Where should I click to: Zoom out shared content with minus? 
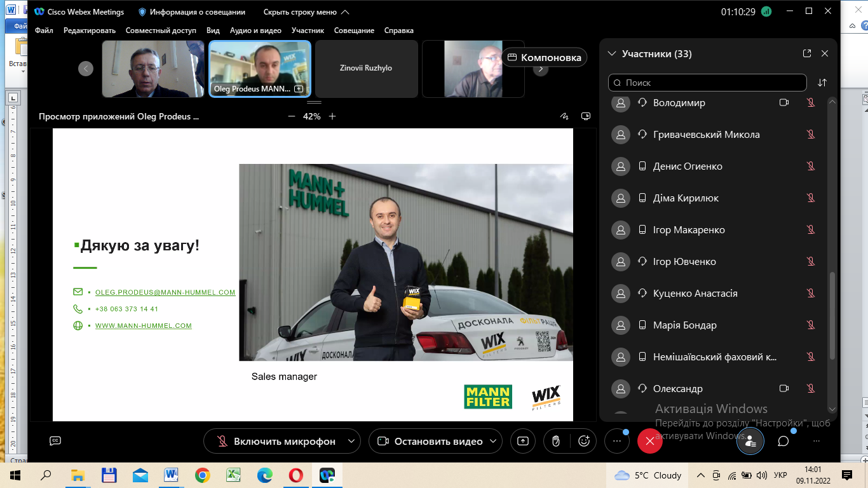click(292, 116)
